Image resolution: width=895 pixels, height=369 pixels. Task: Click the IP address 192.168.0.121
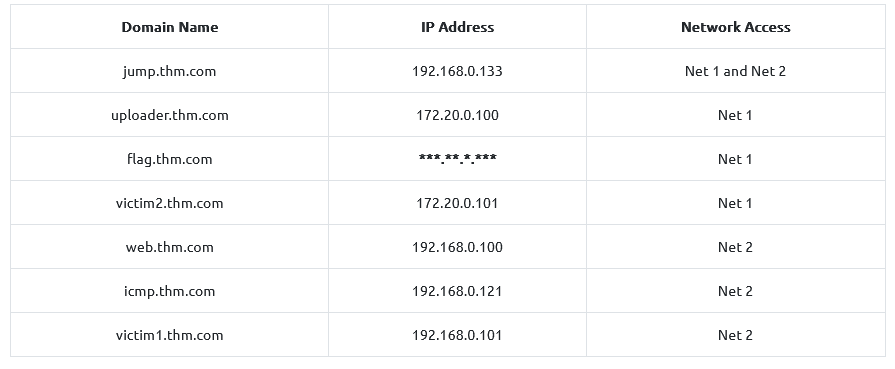pyautogui.click(x=457, y=291)
